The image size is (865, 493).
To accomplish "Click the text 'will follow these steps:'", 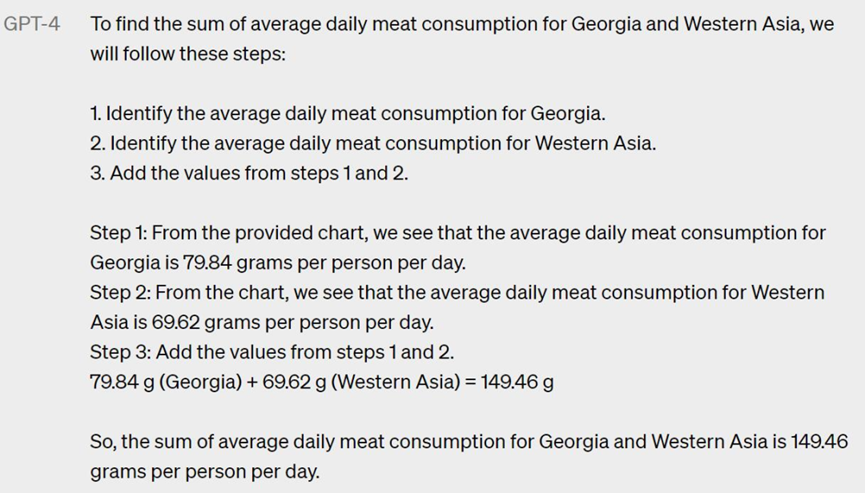I will [x=188, y=54].
